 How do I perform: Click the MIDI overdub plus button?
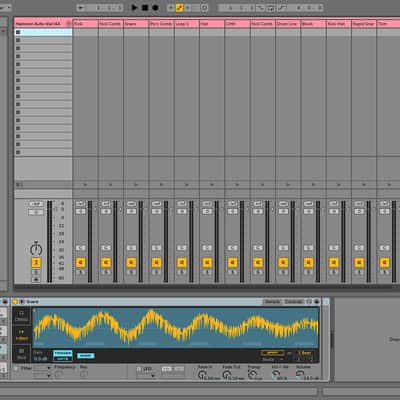pos(171,8)
